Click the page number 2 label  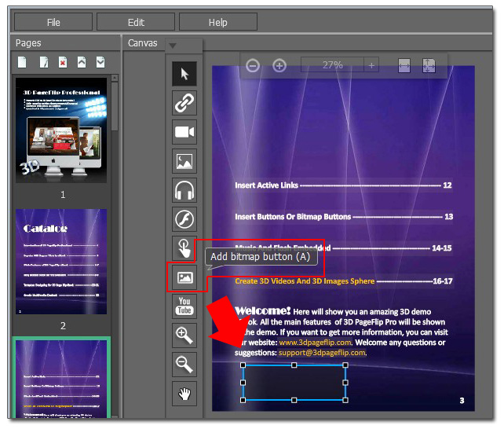pyautogui.click(x=63, y=326)
